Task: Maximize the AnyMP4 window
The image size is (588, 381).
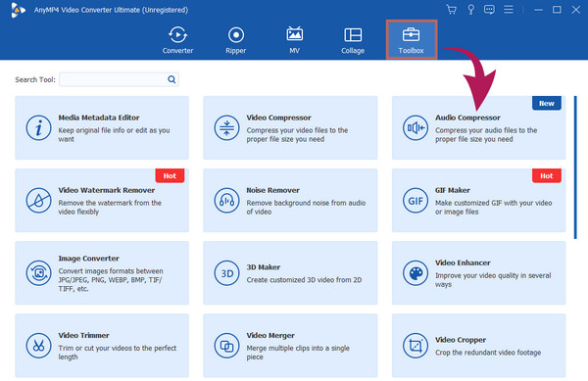Action: coord(557,10)
